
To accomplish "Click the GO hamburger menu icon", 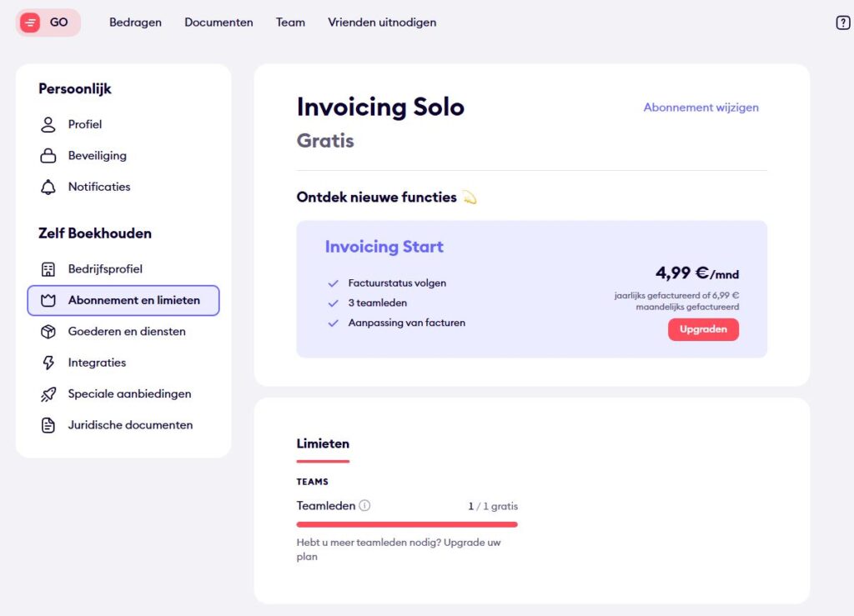I will tap(30, 23).
